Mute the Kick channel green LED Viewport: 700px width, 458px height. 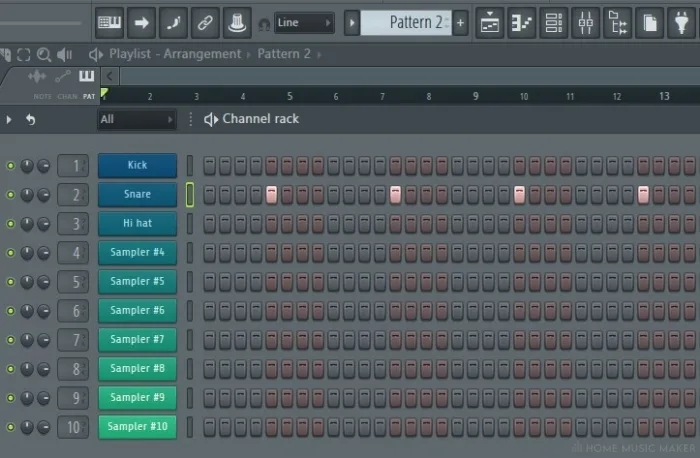[x=10, y=166]
